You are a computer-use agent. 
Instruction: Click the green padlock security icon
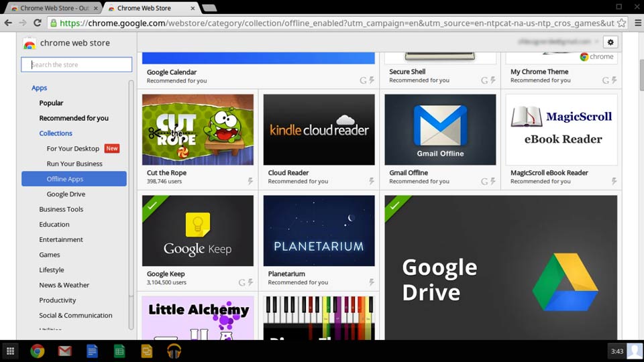54,23
